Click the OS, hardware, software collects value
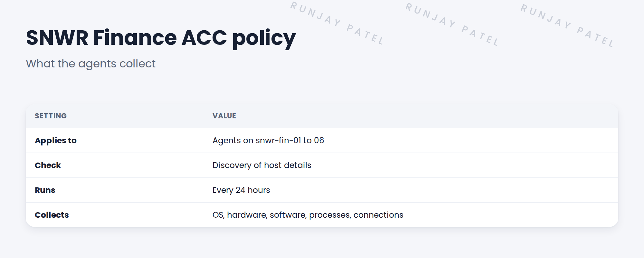This screenshot has width=644, height=258. coord(308,215)
